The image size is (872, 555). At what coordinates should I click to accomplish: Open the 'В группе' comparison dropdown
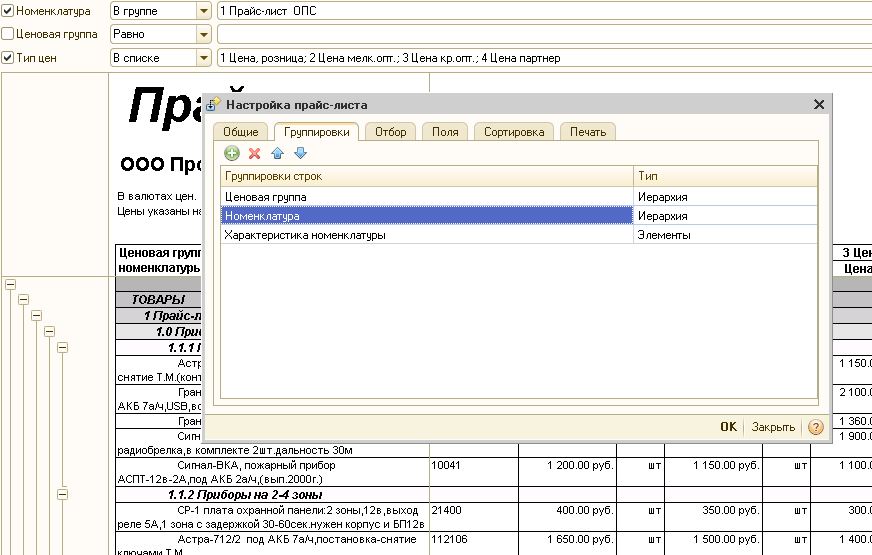coord(204,11)
